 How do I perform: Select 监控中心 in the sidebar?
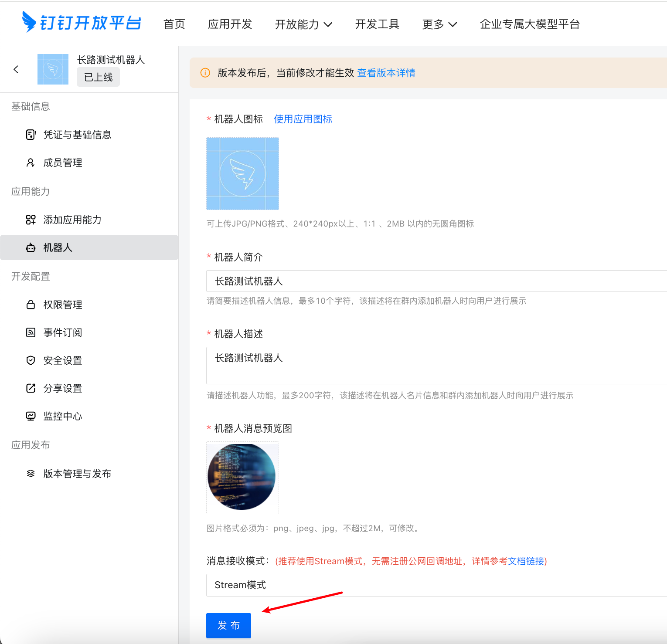click(89, 416)
